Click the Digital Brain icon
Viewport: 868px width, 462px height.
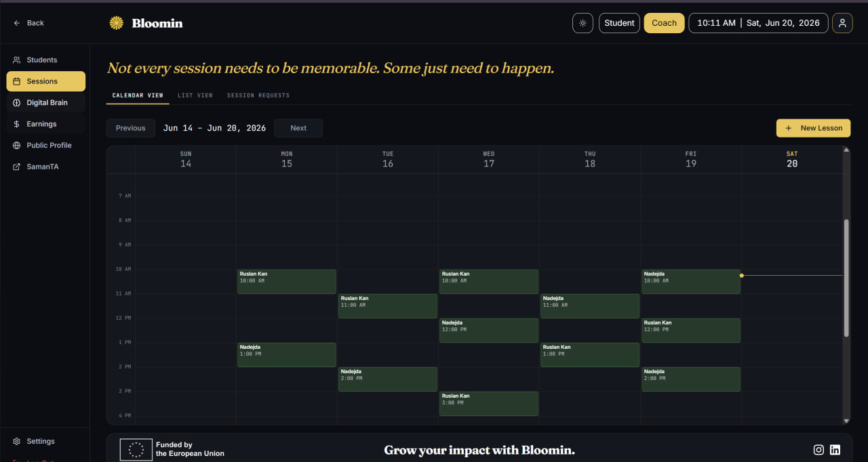[x=17, y=103]
